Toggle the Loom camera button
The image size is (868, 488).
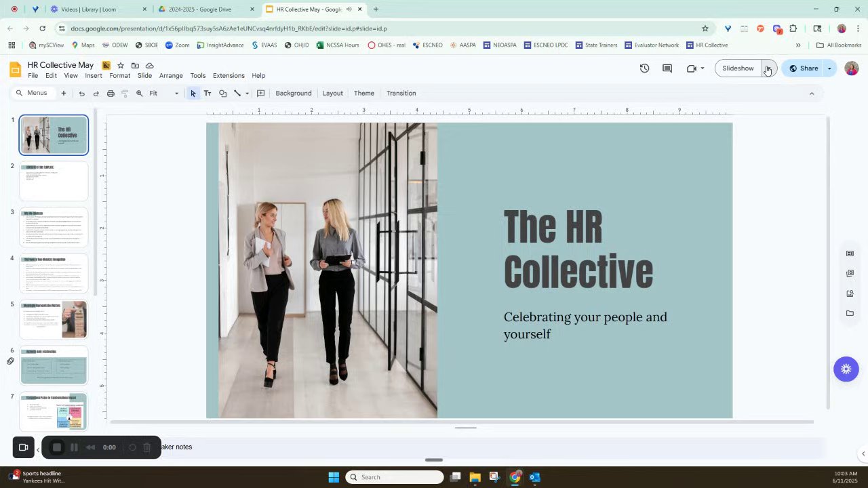pyautogui.click(x=23, y=447)
